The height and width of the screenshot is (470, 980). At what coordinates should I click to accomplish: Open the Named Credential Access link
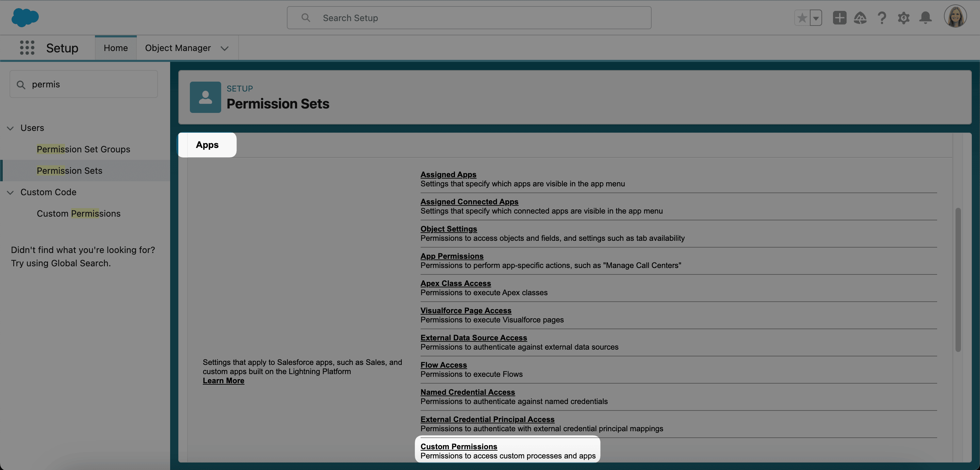[x=468, y=392]
